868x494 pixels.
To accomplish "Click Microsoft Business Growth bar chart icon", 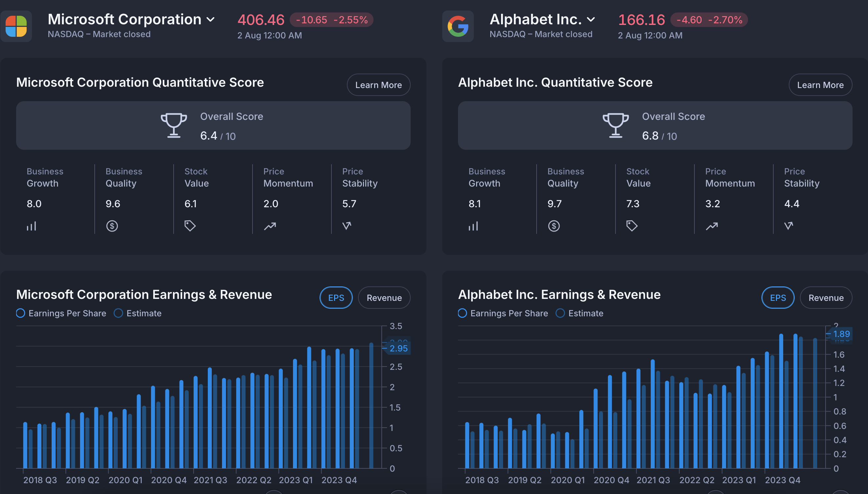I will [x=32, y=226].
